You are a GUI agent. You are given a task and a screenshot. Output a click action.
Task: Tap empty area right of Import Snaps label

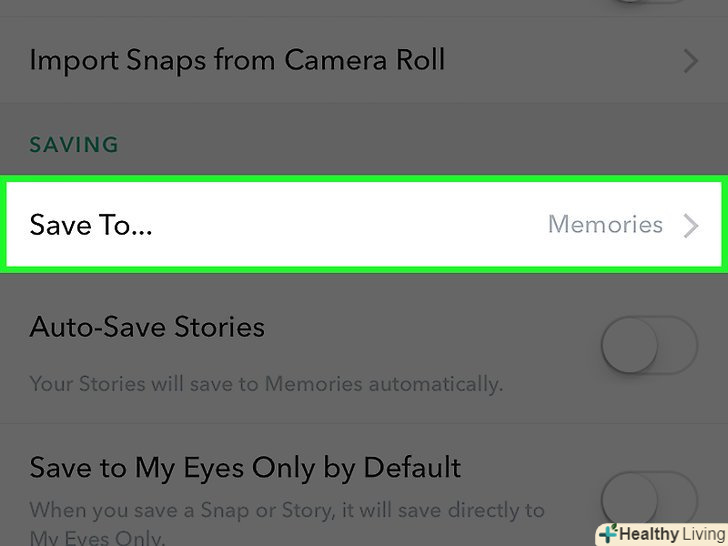point(560,61)
